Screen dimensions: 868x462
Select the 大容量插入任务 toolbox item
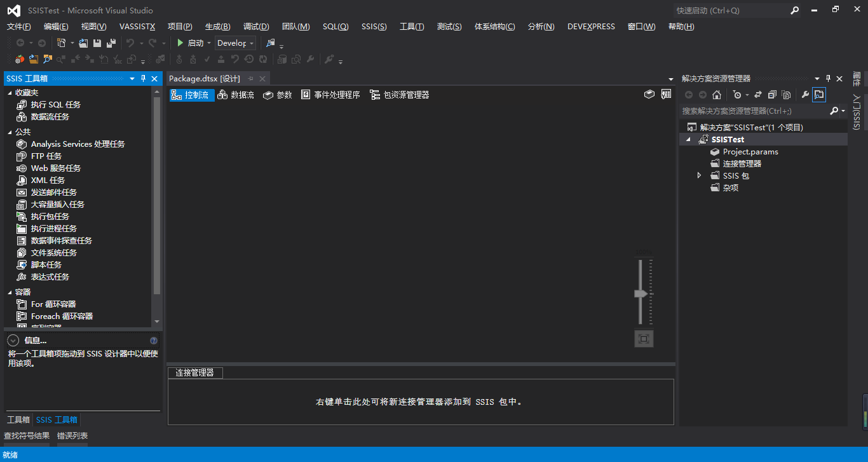coord(50,205)
